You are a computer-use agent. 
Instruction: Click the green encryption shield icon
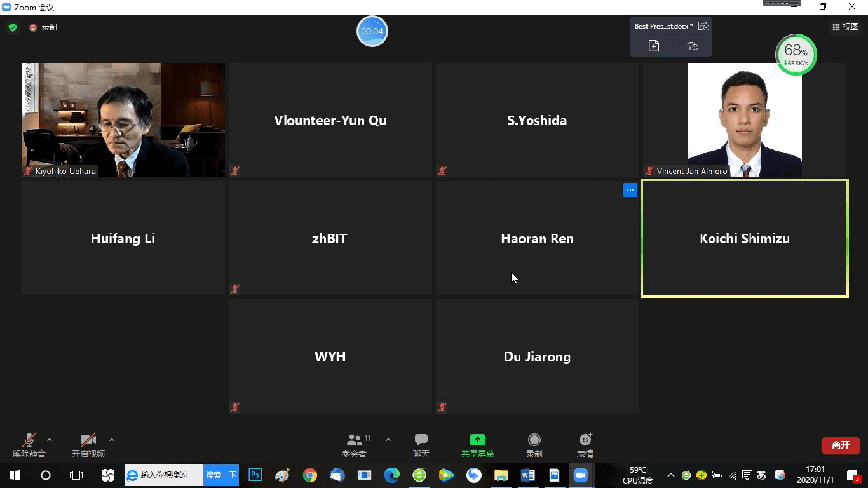[x=13, y=27]
